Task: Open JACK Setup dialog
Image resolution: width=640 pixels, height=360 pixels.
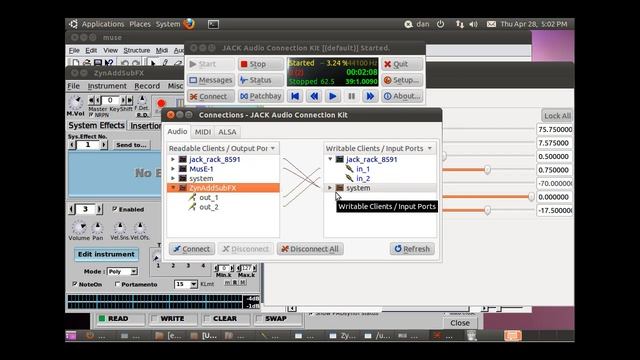Action: [x=402, y=80]
